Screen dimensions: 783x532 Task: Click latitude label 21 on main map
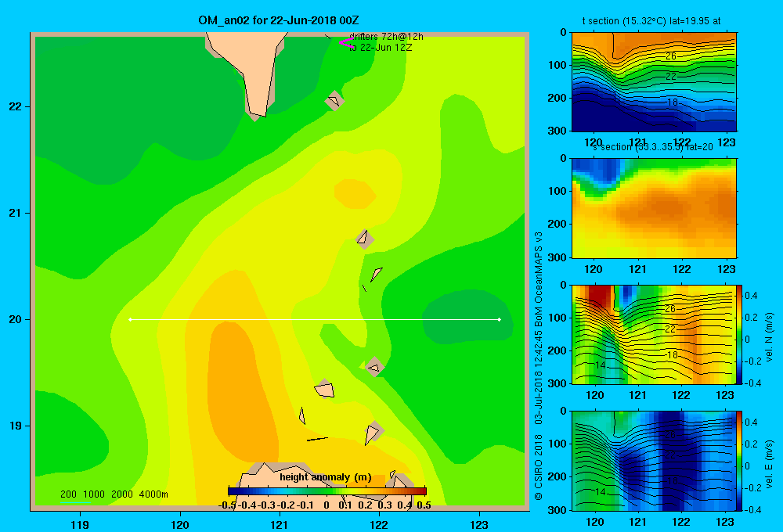[x=16, y=213]
